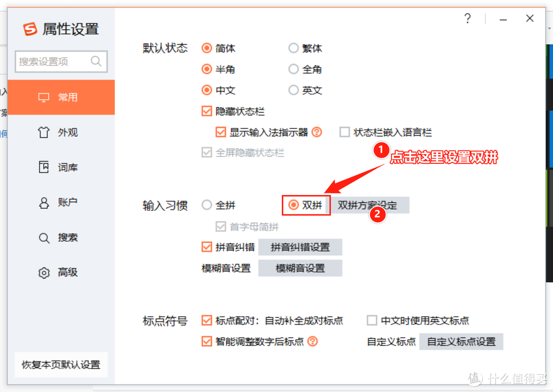Click the 自定义标点 label text

[391, 341]
